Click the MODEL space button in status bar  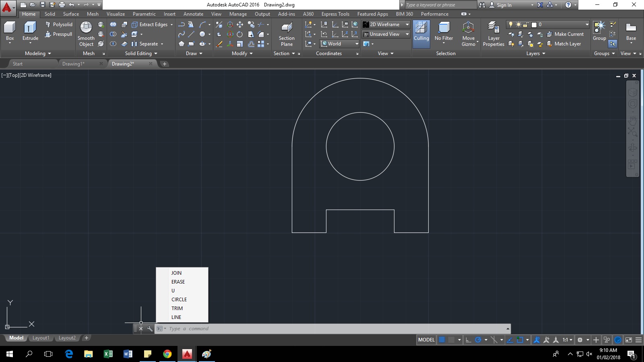point(426,340)
